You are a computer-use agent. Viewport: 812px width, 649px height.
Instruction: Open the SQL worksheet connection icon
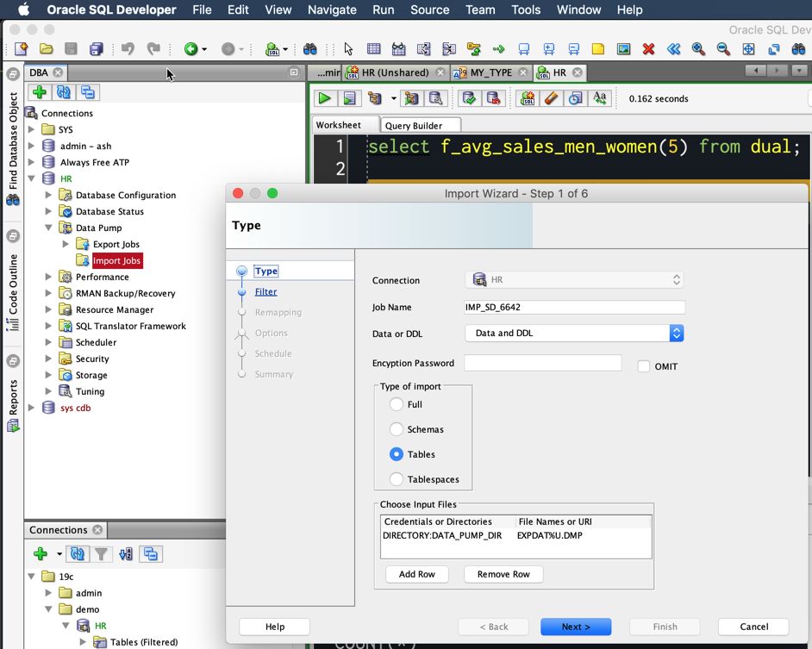(x=272, y=48)
